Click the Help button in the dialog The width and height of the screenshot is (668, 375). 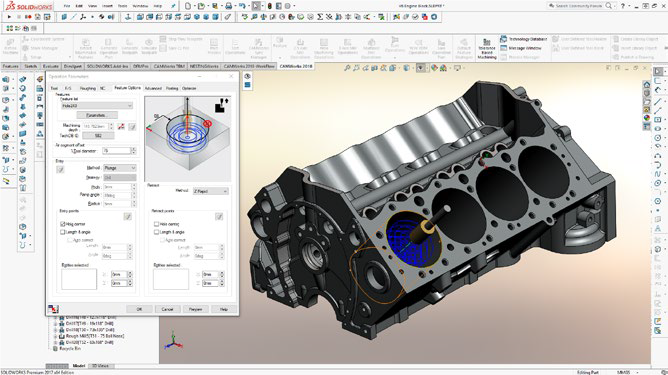pyautogui.click(x=224, y=309)
